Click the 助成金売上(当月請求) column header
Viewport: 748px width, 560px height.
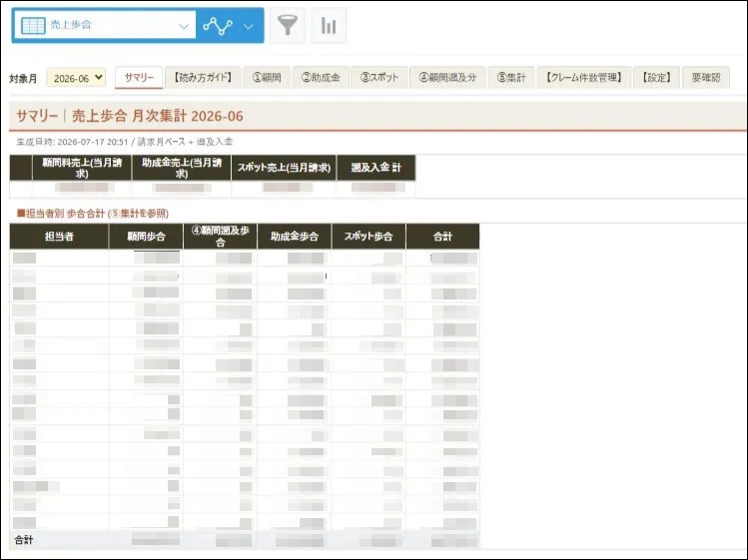click(182, 168)
